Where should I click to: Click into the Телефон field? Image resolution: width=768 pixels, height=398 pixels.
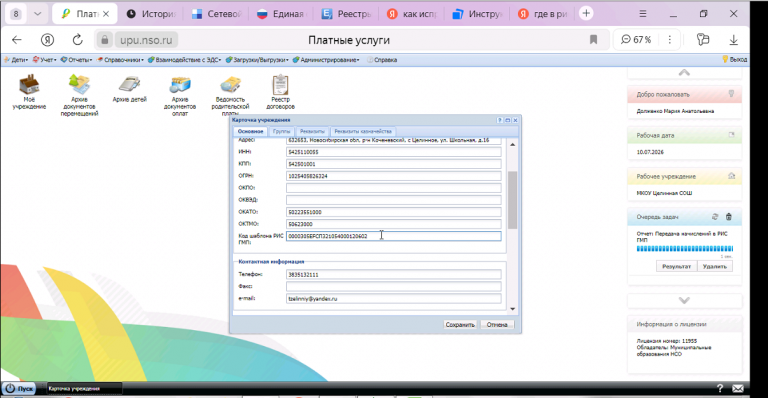(393, 275)
